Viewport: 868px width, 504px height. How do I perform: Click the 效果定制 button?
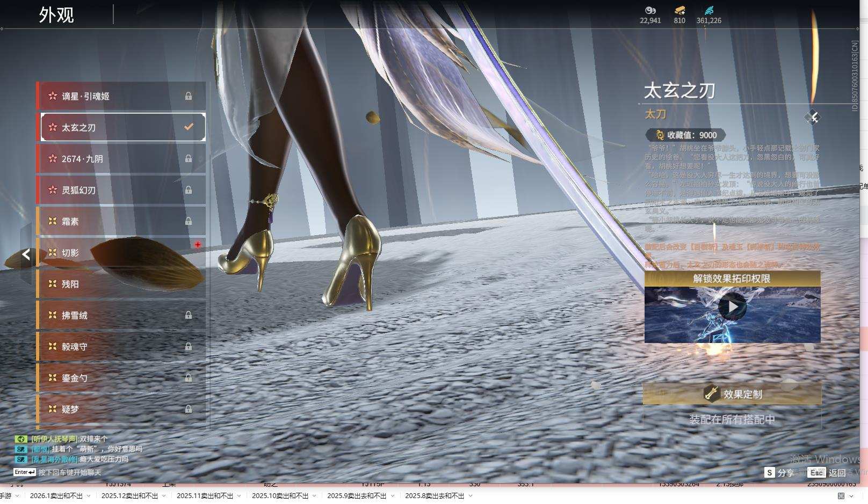(732, 394)
